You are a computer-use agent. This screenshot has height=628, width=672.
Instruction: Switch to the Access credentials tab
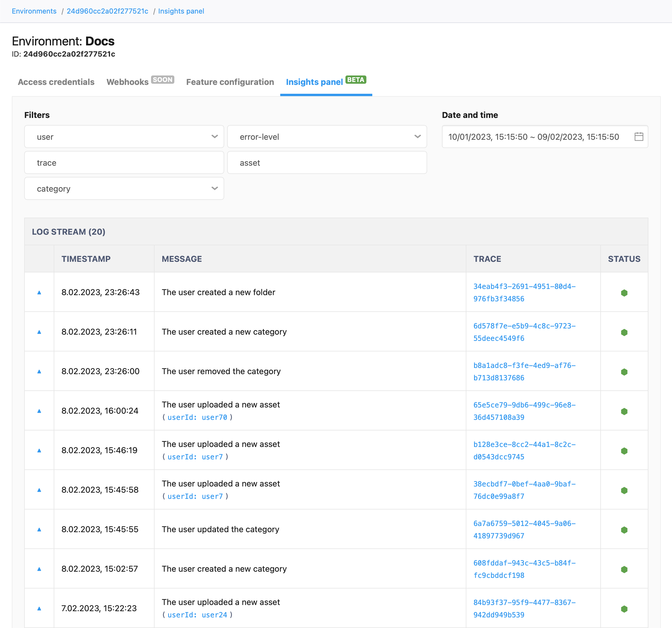[x=56, y=82]
